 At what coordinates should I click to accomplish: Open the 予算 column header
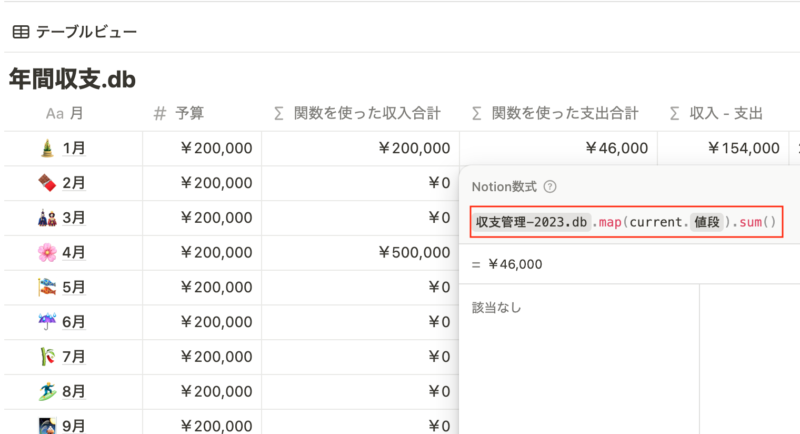click(179, 113)
